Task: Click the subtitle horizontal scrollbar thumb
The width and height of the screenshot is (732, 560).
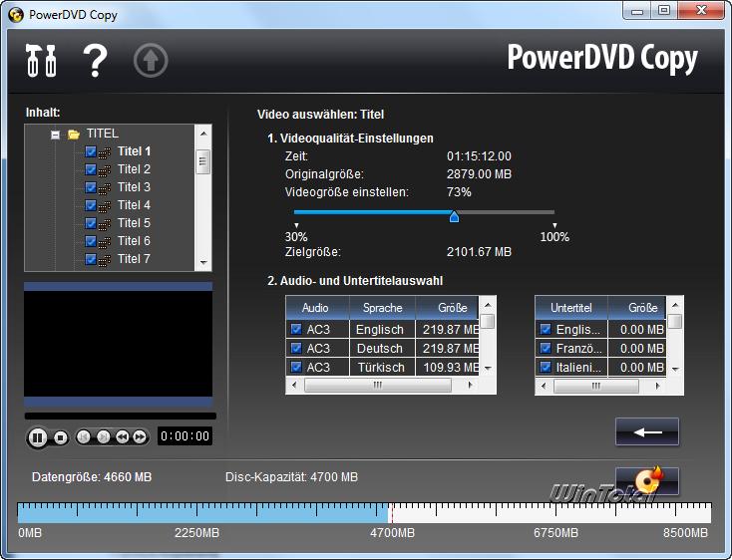Action: [596, 386]
